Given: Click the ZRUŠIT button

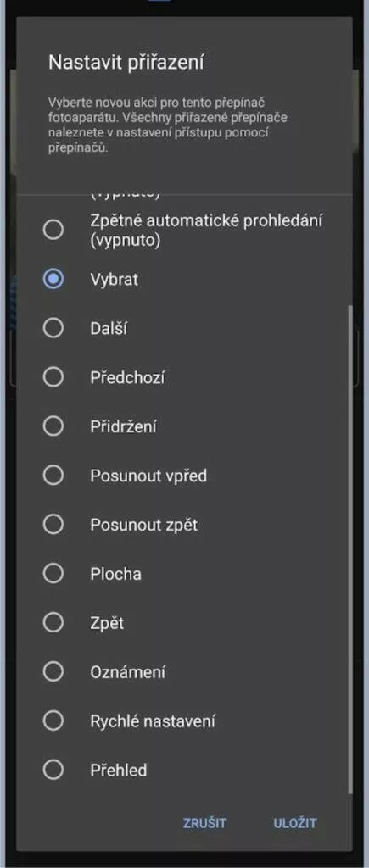Looking at the screenshot, I should coord(204,822).
